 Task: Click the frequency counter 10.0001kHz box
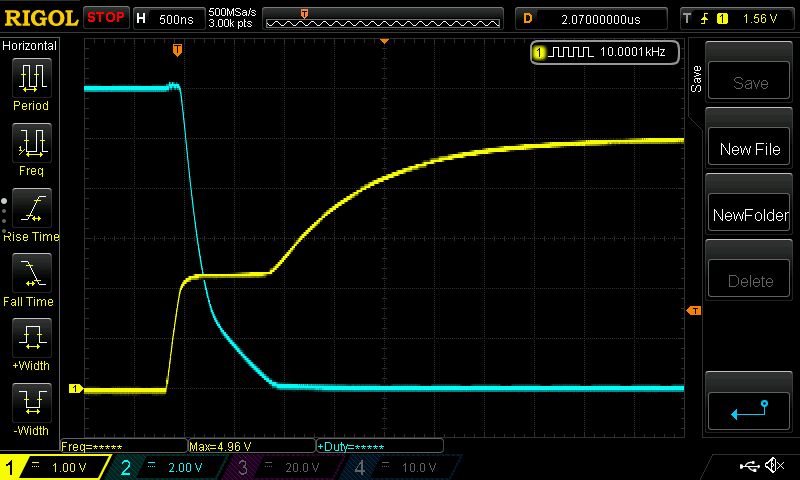click(x=605, y=52)
